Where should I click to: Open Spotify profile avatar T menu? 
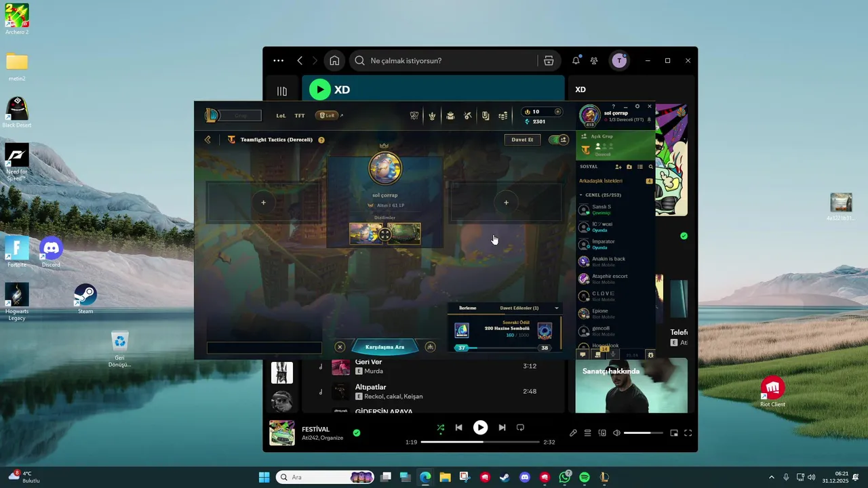pos(619,61)
